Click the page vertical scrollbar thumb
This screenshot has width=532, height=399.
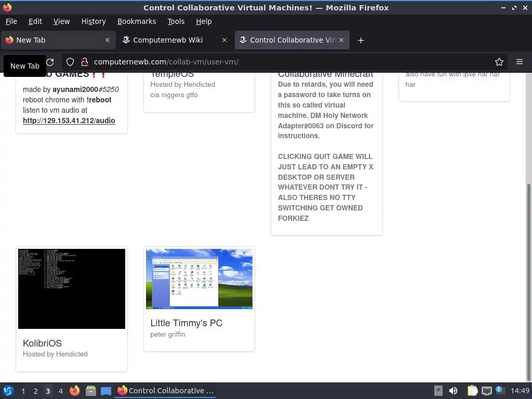pyautogui.click(x=528, y=282)
